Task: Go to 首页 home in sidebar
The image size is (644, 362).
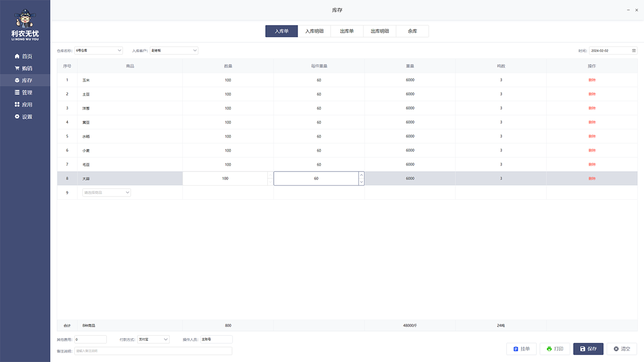Action: click(24, 56)
